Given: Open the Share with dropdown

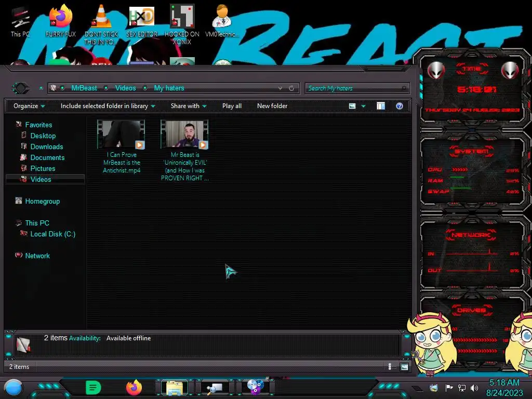Looking at the screenshot, I should (189, 106).
